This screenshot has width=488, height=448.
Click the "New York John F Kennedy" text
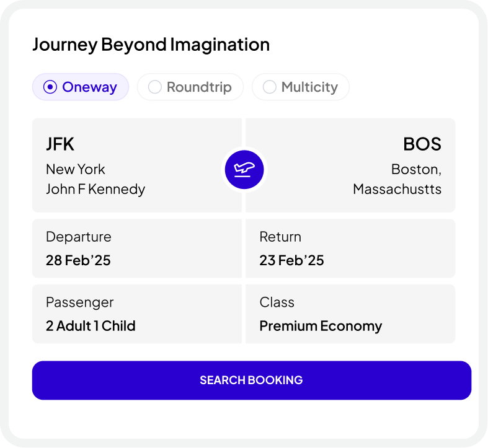point(95,179)
